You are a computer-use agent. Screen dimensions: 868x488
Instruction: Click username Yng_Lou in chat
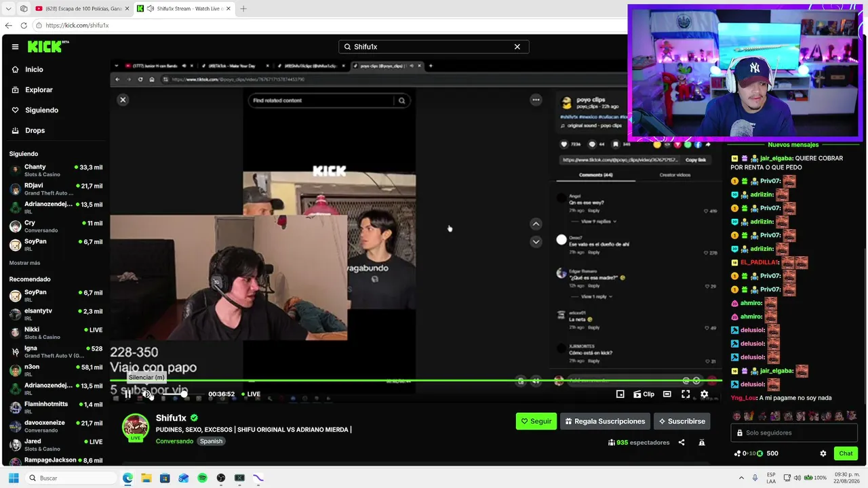point(743,398)
